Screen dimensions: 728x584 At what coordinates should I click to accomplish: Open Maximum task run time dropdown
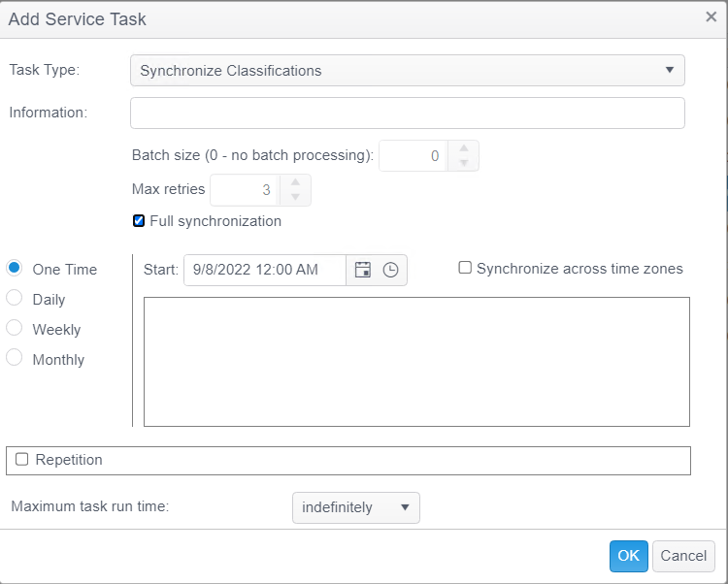[x=355, y=507]
